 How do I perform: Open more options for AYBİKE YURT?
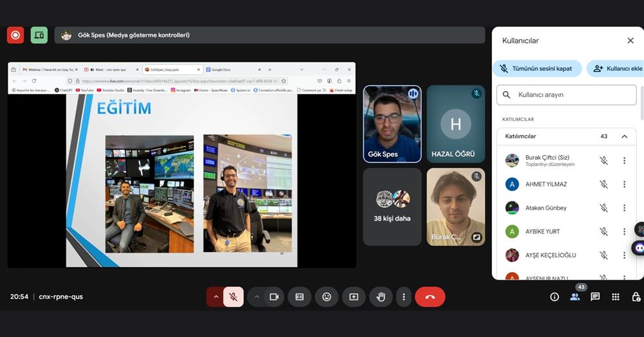pos(624,232)
